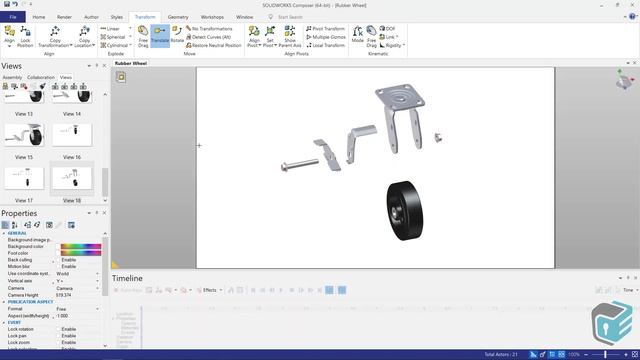Select the Kinematic Free Drag tool
The image size is (640, 360).
[371, 36]
